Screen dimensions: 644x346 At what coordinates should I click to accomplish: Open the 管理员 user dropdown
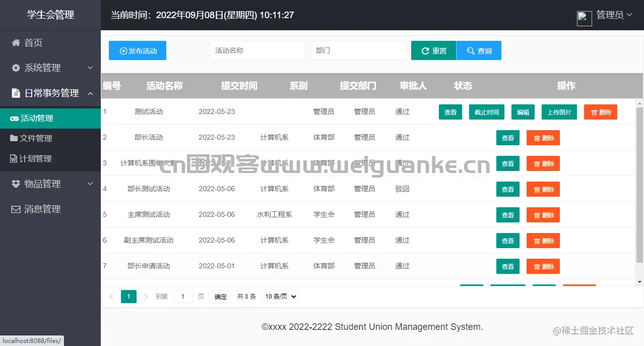614,15
